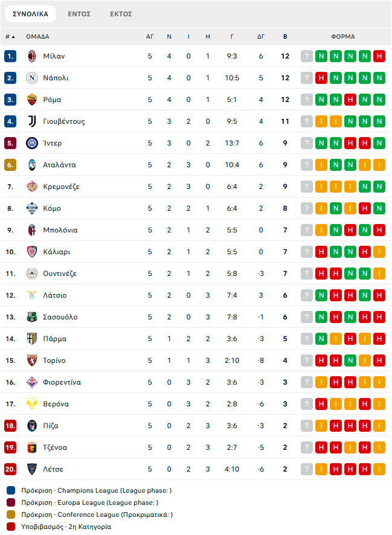
Task: Click the Juventus logo icon
Action: tap(32, 121)
